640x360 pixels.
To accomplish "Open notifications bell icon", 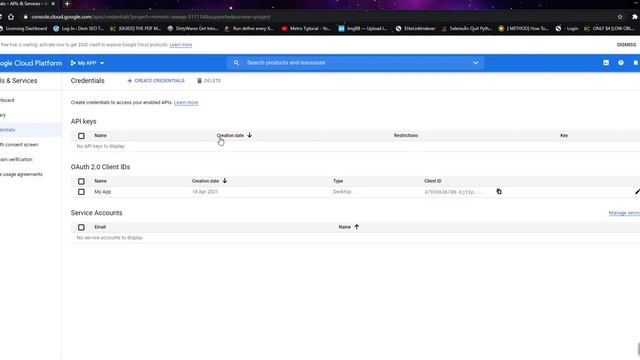I will [x=636, y=63].
